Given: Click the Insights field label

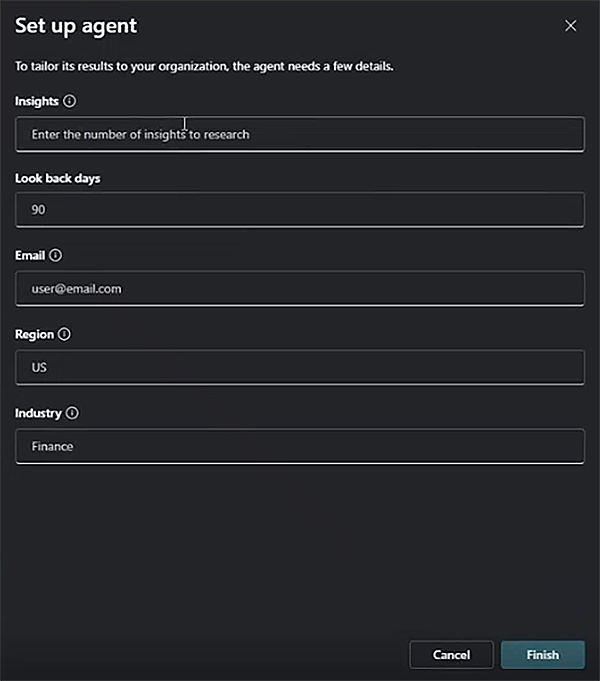Looking at the screenshot, I should point(36,101).
